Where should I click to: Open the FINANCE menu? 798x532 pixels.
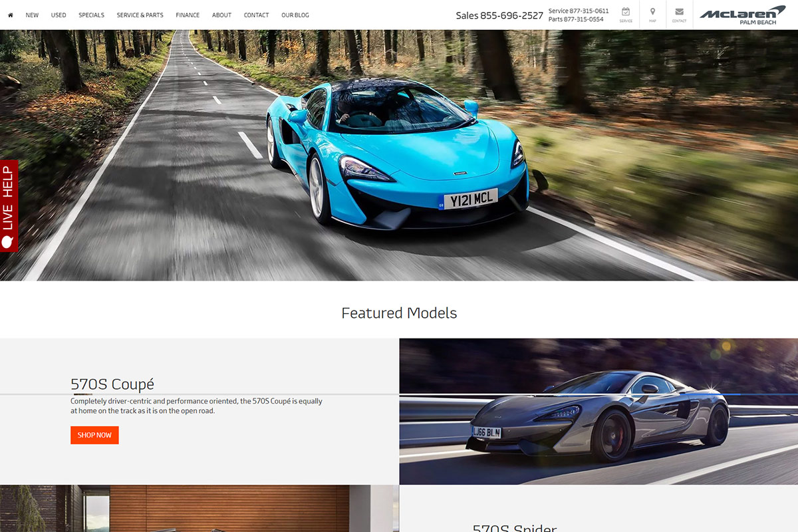point(188,15)
